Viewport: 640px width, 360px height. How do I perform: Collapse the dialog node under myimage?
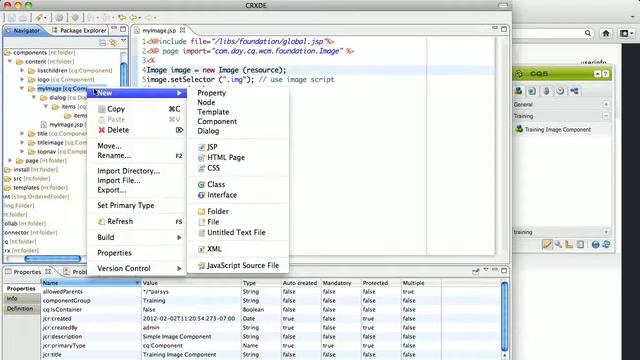[34, 98]
